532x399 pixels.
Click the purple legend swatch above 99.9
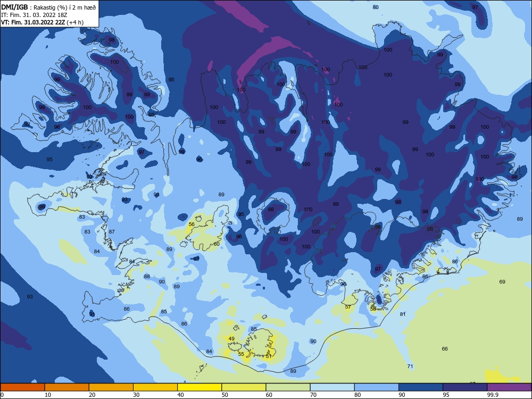pos(509,387)
